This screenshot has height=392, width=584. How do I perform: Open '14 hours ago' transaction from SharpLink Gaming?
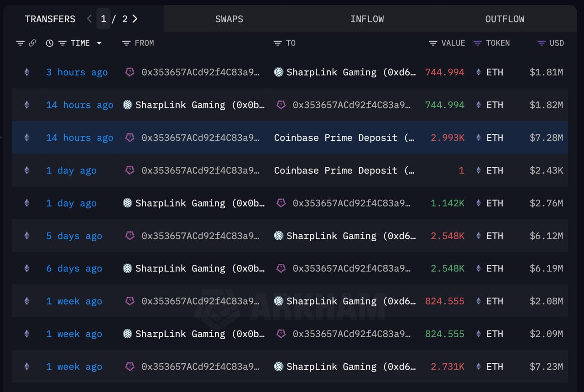tap(79, 105)
